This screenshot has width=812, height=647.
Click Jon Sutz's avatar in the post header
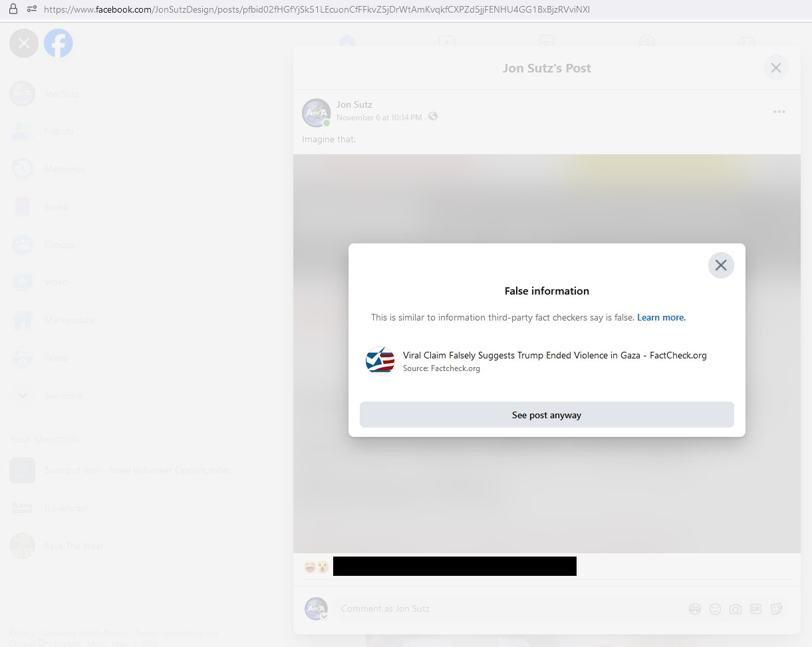point(317,112)
